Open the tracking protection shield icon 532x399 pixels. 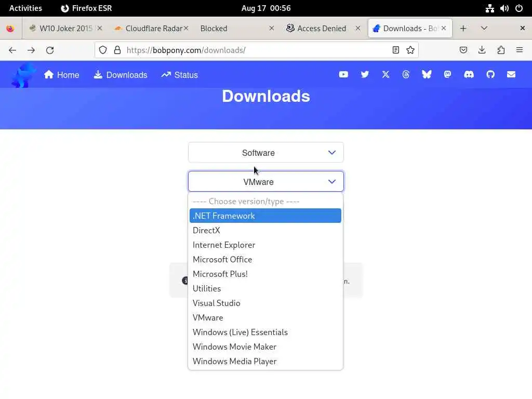pyautogui.click(x=103, y=50)
